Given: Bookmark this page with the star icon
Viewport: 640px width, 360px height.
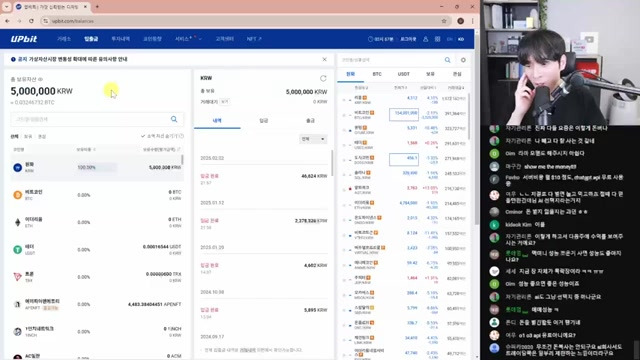Looking at the screenshot, I should pos(444,21).
